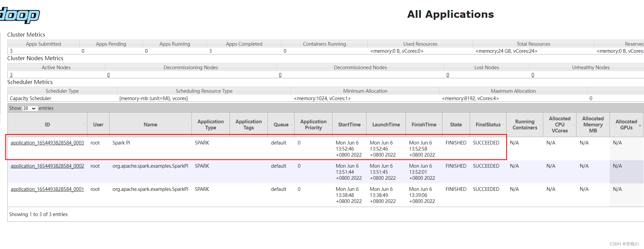Sort by Allocated CPU VCores column
This screenshot has width=644, height=249.
(560, 125)
